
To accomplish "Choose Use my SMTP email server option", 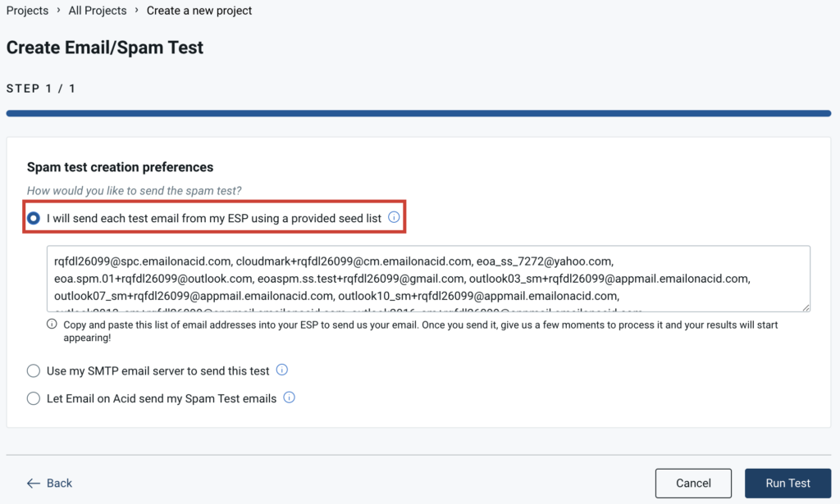I will 33,370.
